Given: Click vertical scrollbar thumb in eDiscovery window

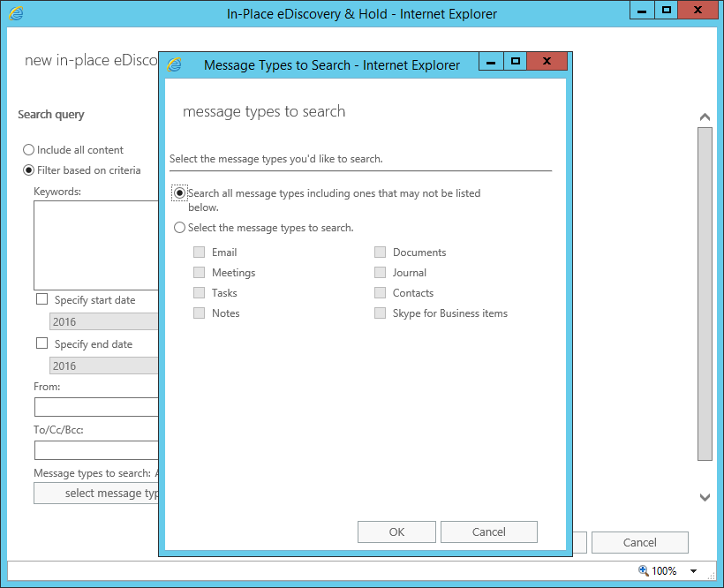Looking at the screenshot, I should coord(705,294).
